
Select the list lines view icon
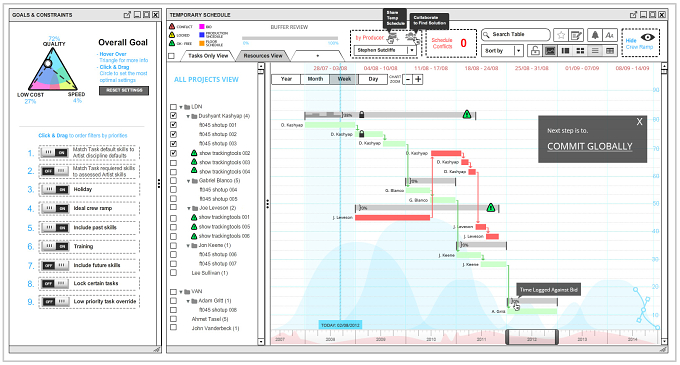pos(595,51)
